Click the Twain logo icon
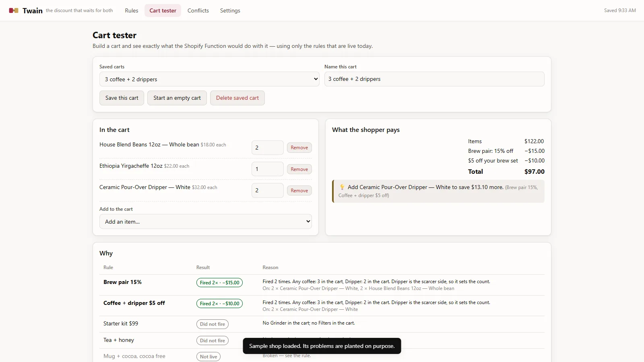 click(14, 10)
